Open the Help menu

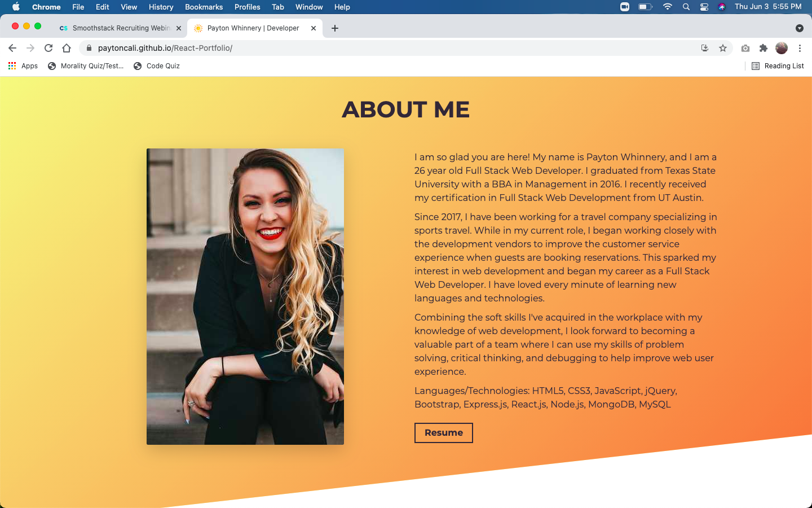(342, 7)
